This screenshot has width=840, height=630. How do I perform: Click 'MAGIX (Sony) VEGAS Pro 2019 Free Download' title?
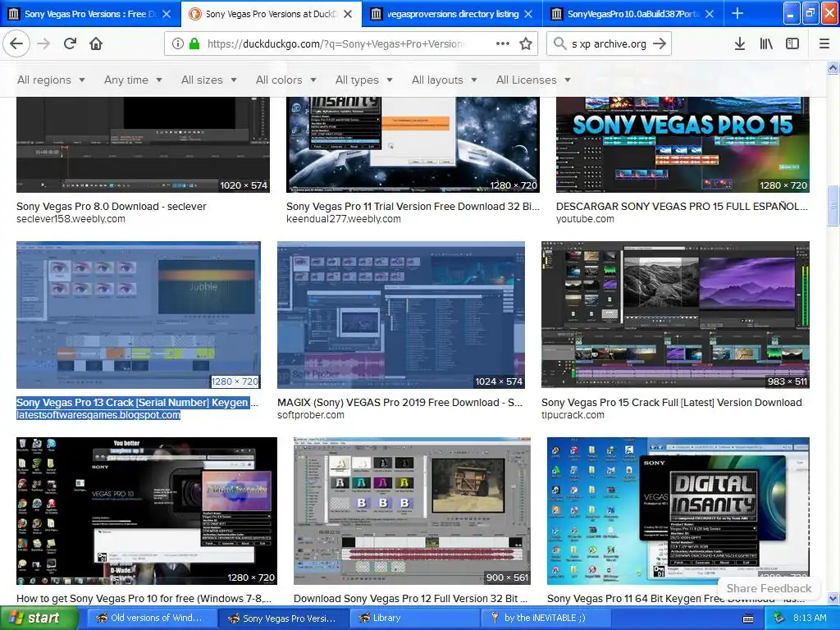[x=399, y=402]
